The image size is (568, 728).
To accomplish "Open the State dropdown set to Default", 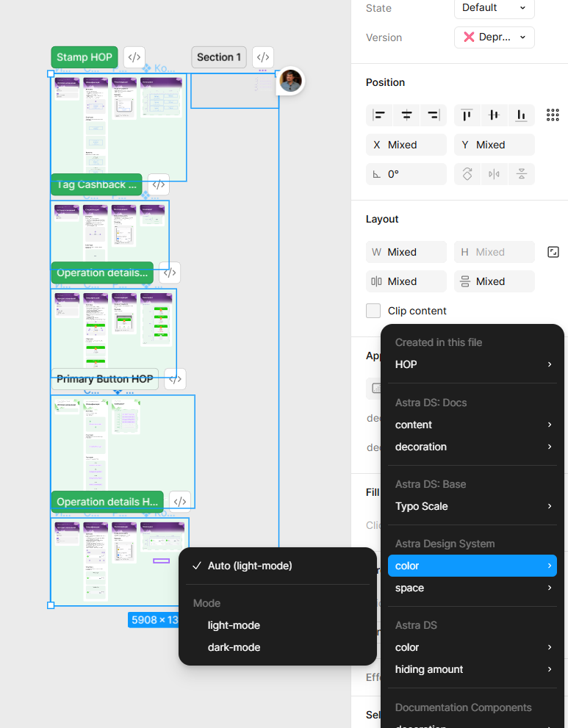I will click(495, 8).
